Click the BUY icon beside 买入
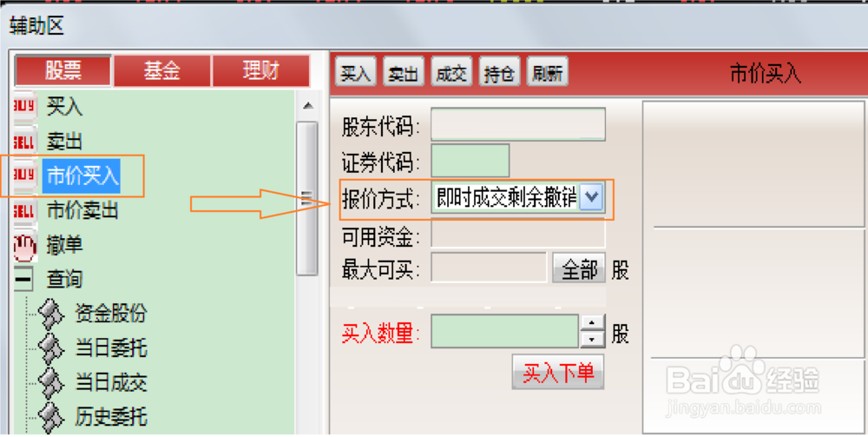This screenshot has width=868, height=437. point(23,106)
